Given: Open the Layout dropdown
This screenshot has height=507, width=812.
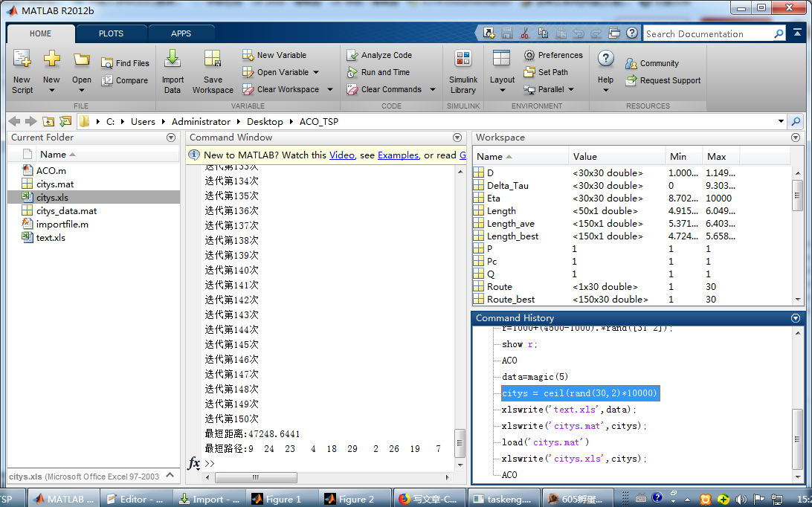Looking at the screenshot, I should (x=502, y=91).
